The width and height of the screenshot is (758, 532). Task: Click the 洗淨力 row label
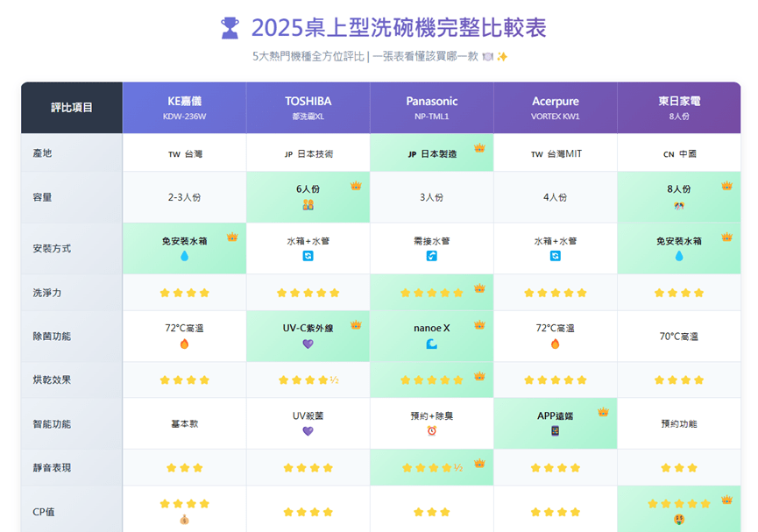click(47, 293)
